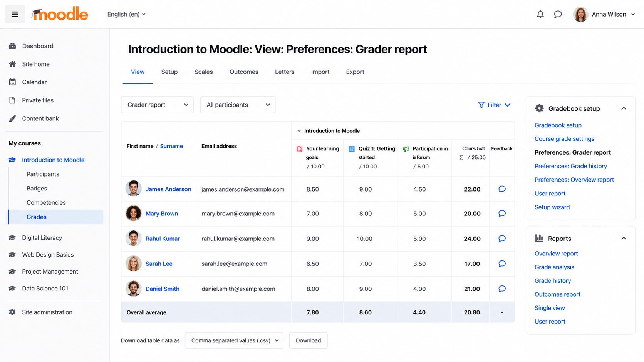Collapse the Reports panel
Viewport: 644px width, 362px height.
click(624, 238)
